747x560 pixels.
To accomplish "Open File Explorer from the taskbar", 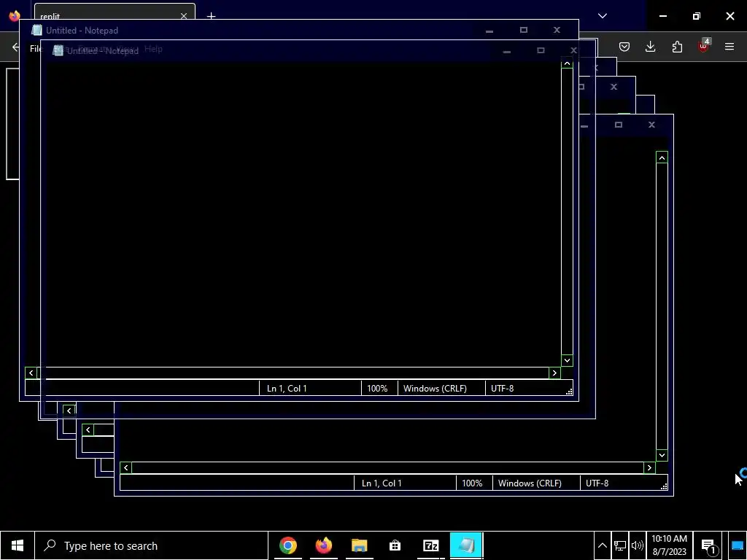I will (359, 545).
